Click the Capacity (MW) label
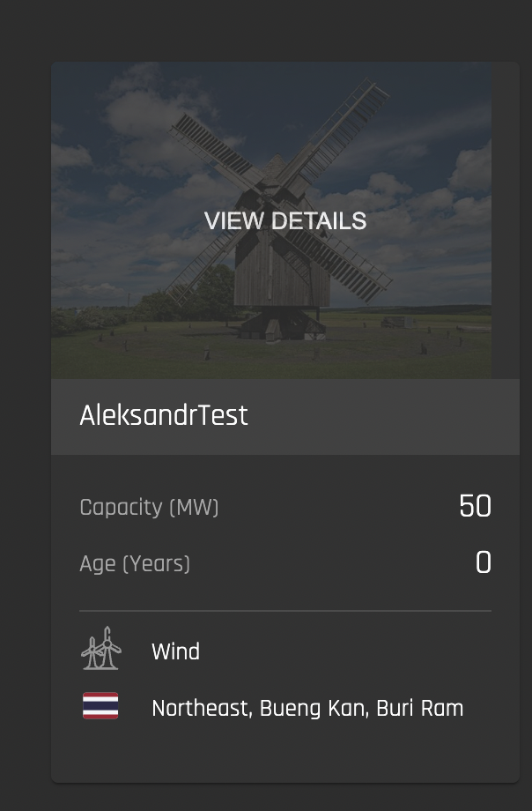The height and width of the screenshot is (811, 532). point(150,507)
